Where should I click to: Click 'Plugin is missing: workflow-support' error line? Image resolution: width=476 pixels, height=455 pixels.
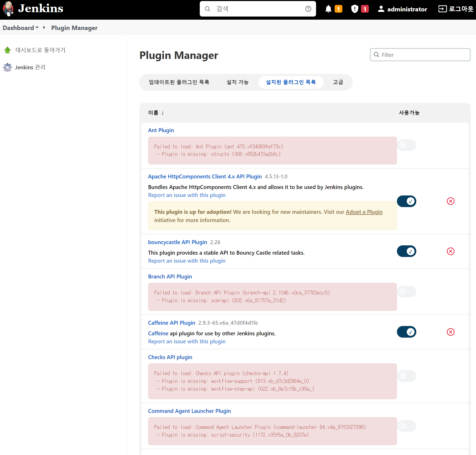tap(233, 381)
